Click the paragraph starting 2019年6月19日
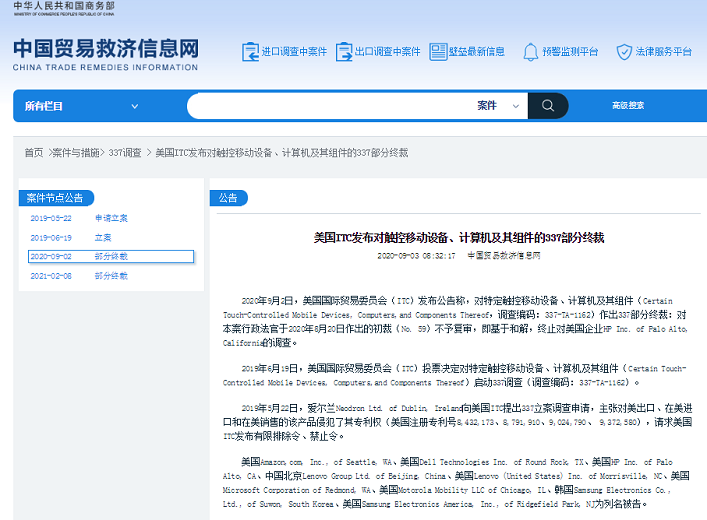Viewport: 707px width, 520px height. [x=455, y=375]
